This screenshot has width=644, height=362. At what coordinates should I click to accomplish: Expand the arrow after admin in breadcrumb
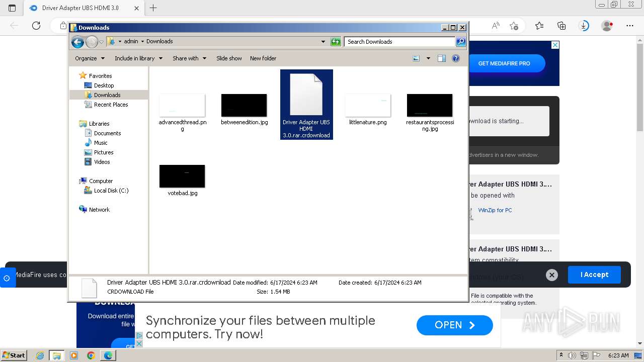142,42
